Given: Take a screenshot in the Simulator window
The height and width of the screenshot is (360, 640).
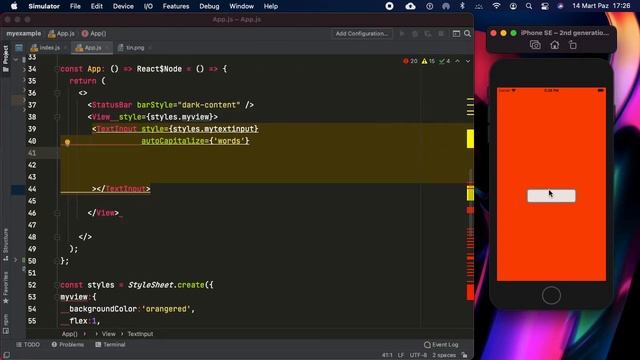Looking at the screenshot, I should pyautogui.click(x=535, y=45).
